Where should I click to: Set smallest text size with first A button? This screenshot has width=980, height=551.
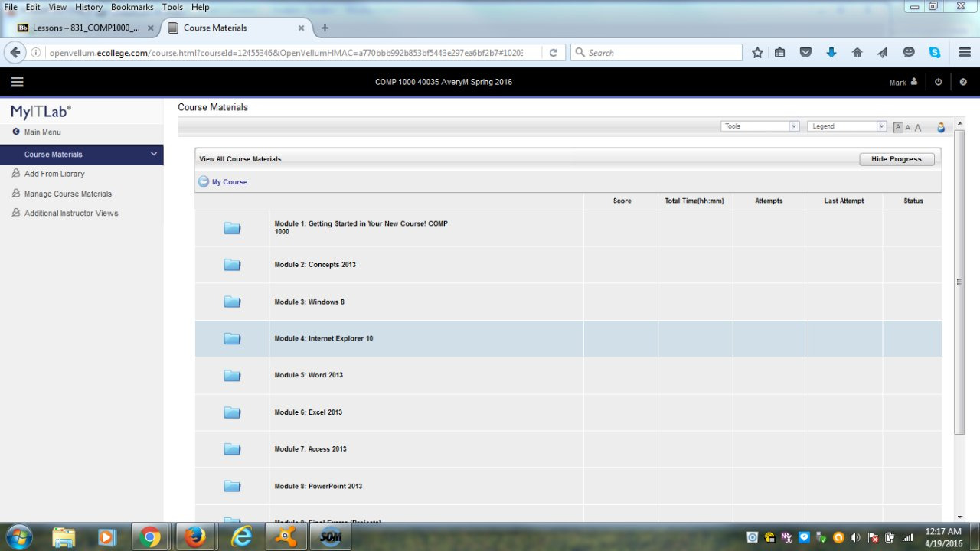(x=898, y=127)
